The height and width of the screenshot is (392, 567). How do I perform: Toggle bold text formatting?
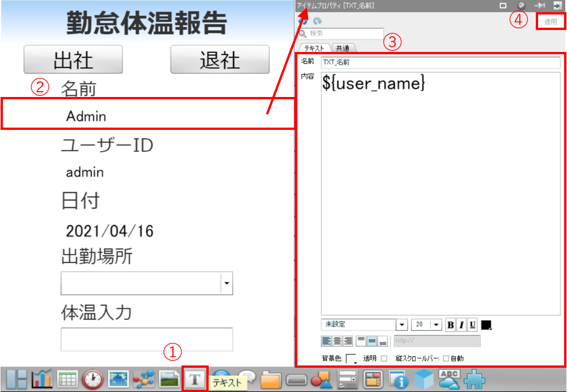(x=451, y=325)
